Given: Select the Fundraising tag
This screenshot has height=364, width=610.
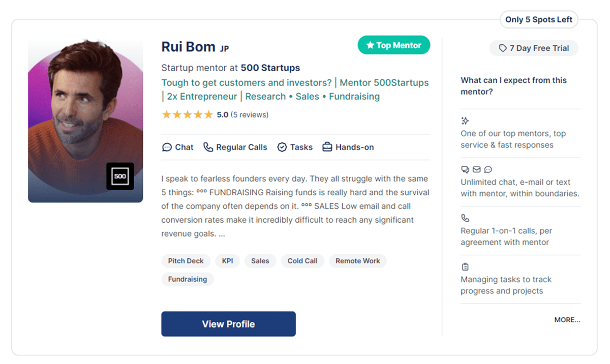Looking at the screenshot, I should pyautogui.click(x=188, y=279).
